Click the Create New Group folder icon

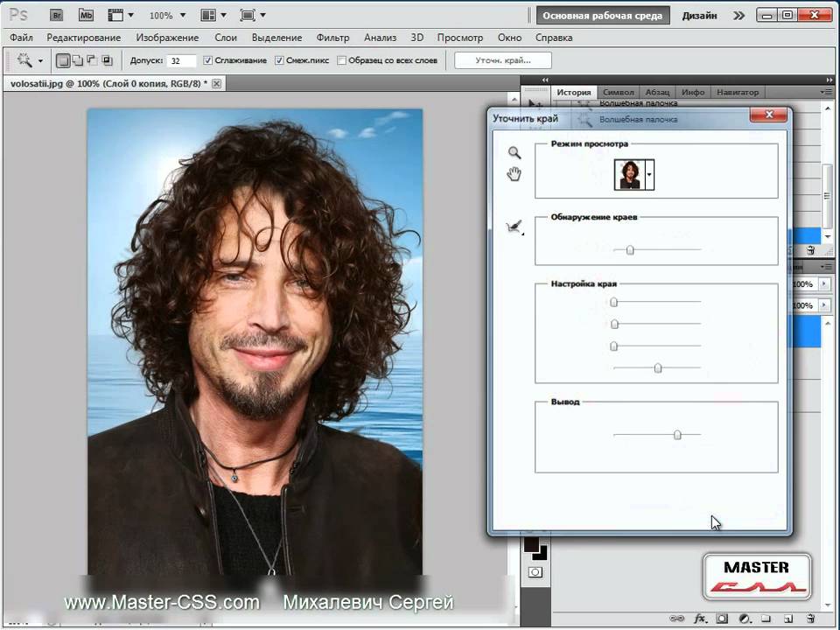coord(766,619)
